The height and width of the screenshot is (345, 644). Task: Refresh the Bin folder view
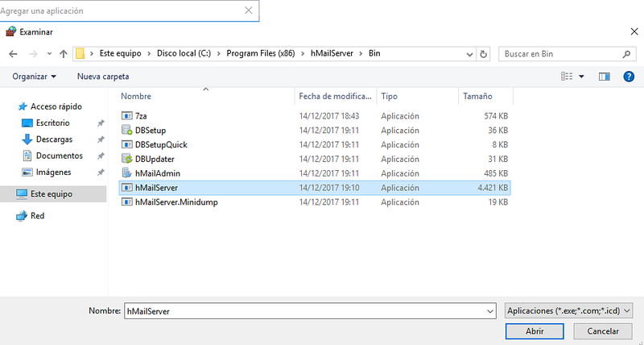click(484, 54)
